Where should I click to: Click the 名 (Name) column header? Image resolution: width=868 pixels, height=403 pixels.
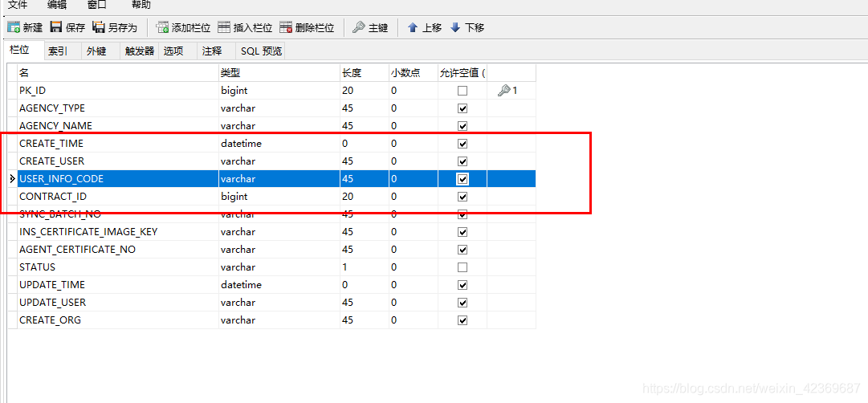click(x=118, y=72)
